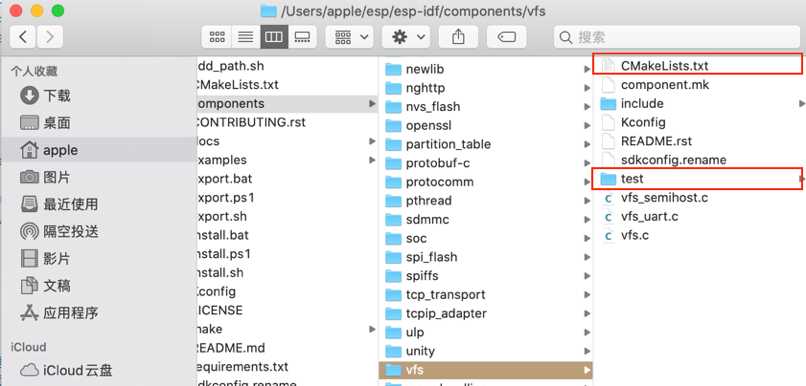Go forward with the right arrow button
This screenshot has width=806, height=386.
pos(49,37)
